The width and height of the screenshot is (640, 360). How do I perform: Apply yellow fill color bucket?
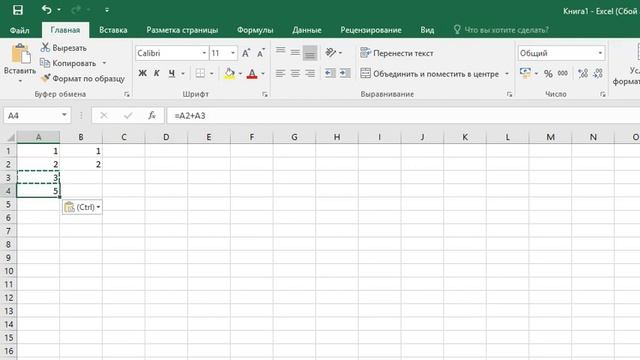coord(229,73)
